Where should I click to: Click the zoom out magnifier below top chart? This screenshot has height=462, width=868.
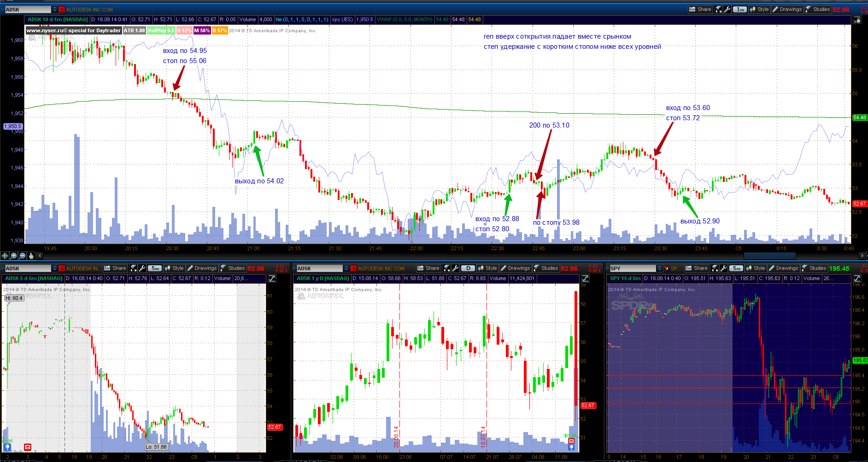[x=23, y=256]
